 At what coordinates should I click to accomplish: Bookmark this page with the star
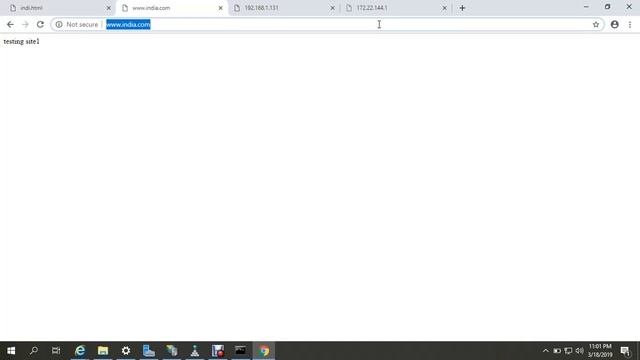click(596, 24)
